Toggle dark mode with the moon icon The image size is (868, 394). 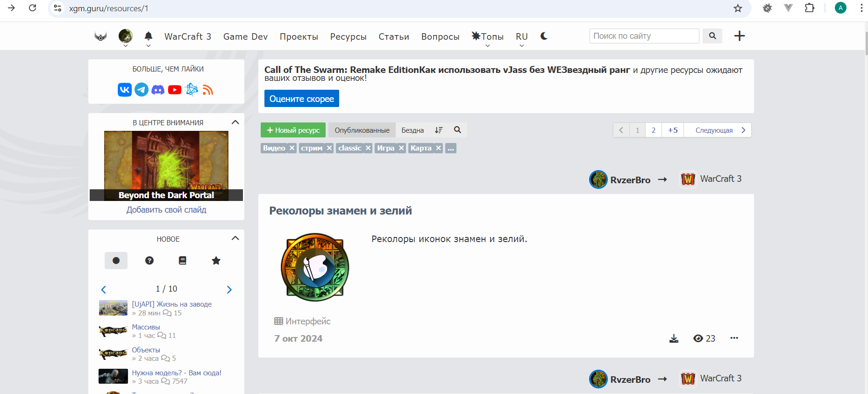tap(544, 36)
